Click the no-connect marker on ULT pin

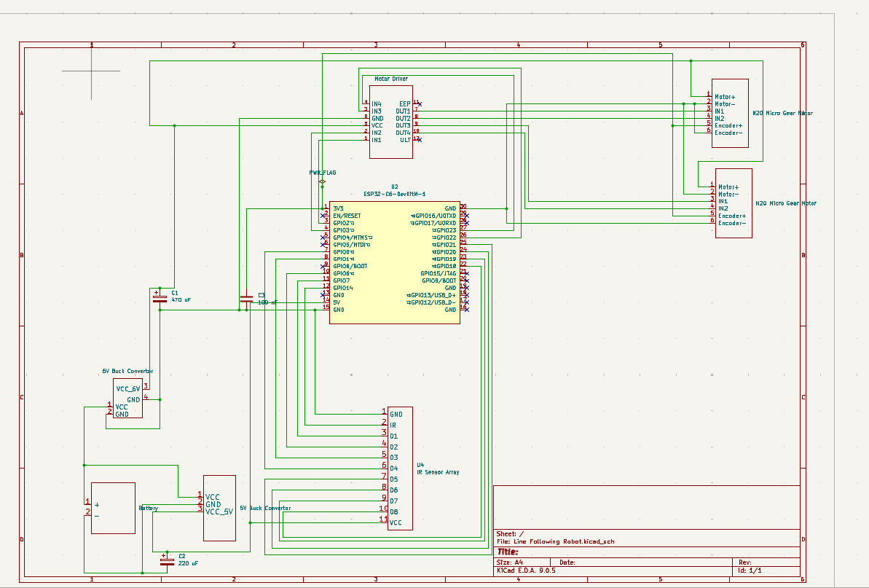click(x=419, y=140)
